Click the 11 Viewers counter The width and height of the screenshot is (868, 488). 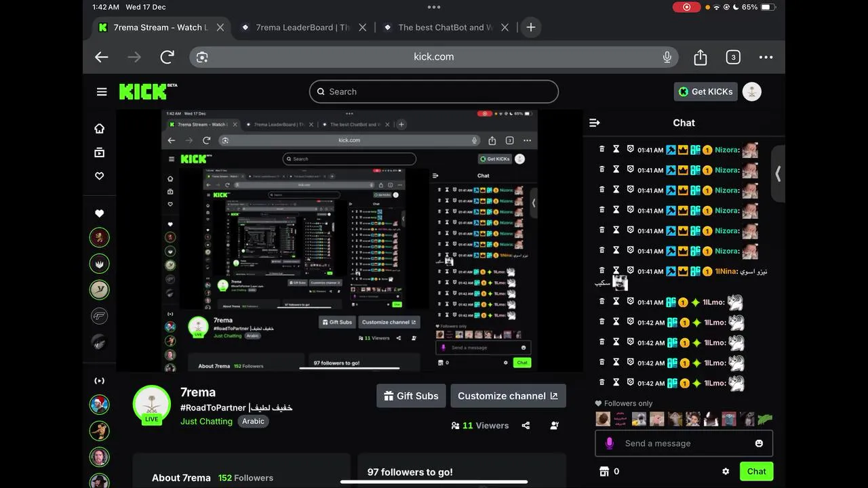[x=480, y=426]
